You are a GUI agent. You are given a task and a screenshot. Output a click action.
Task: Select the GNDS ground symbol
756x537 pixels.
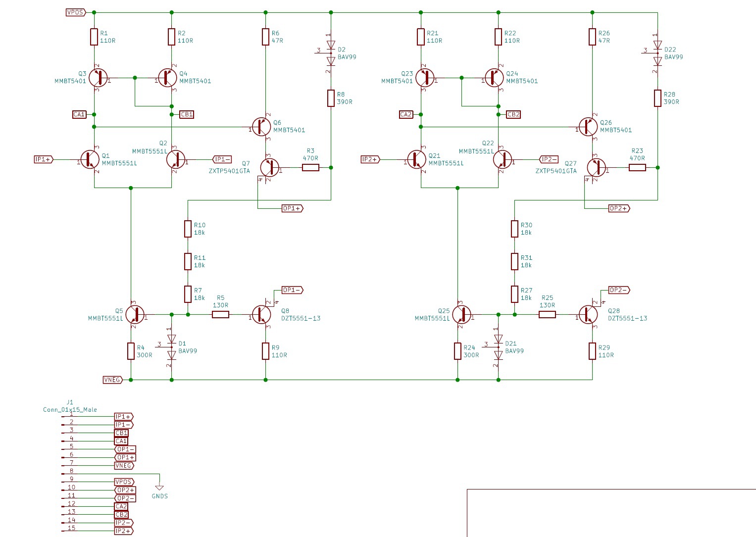tap(159, 488)
